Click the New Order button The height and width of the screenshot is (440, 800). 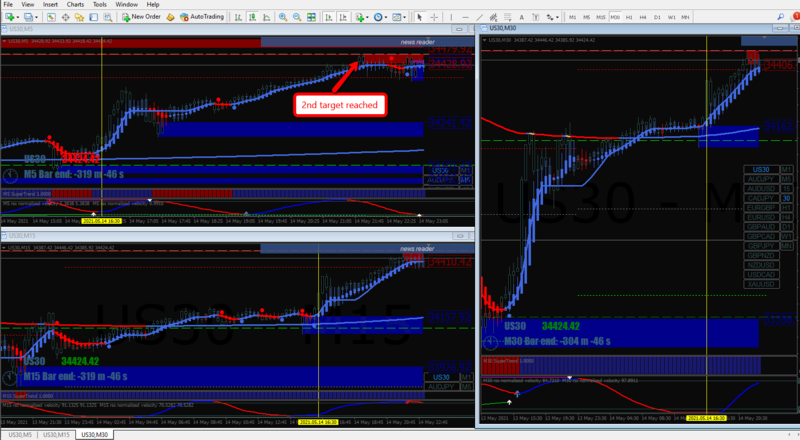point(141,17)
